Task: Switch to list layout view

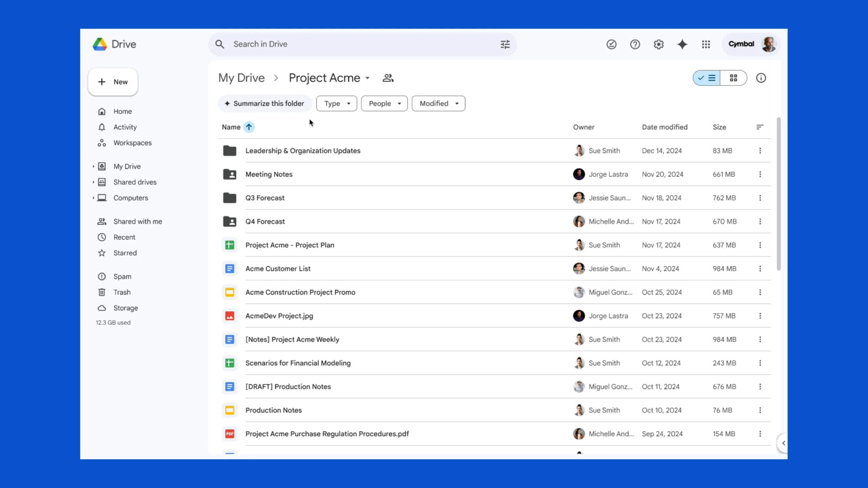Action: tap(707, 78)
